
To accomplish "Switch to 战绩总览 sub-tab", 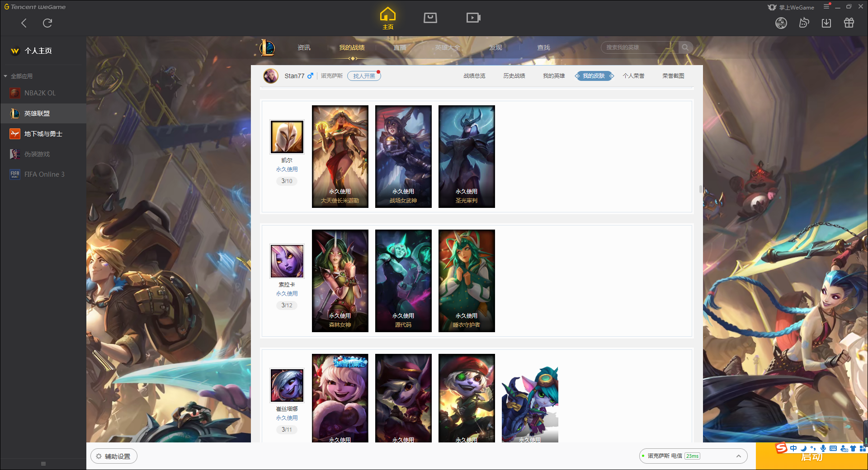I will 474,76.
